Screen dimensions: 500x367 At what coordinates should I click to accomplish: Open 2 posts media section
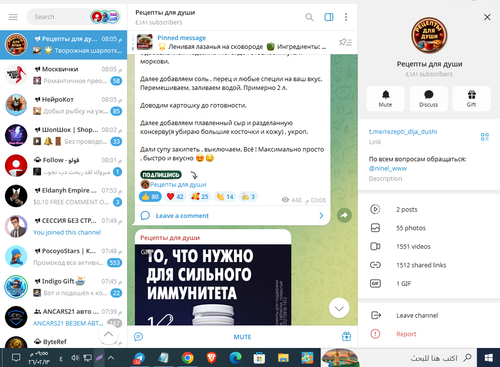tap(429, 209)
